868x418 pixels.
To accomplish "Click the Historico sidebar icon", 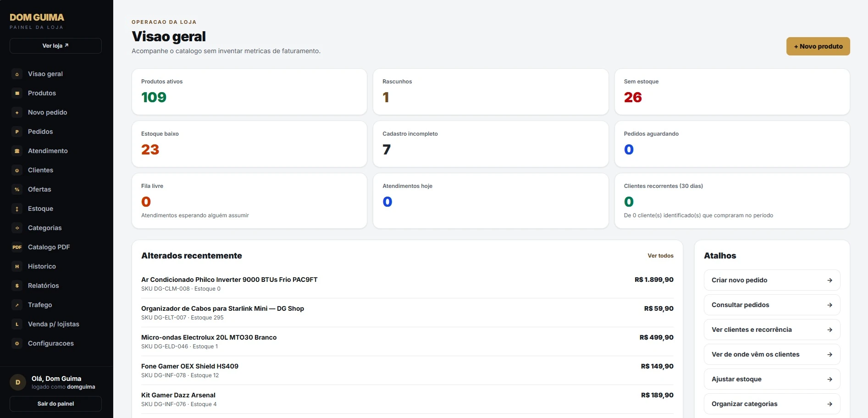I will click(x=17, y=266).
